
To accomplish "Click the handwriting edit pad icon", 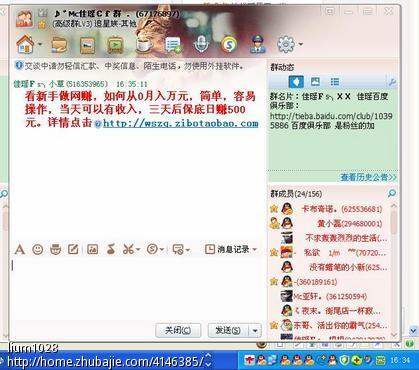I will click(x=73, y=249).
